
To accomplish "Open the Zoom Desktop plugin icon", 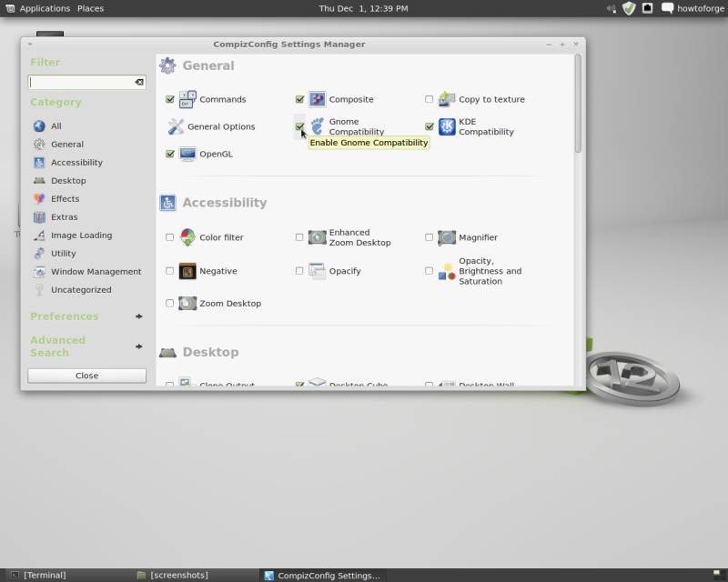I will (x=187, y=304).
